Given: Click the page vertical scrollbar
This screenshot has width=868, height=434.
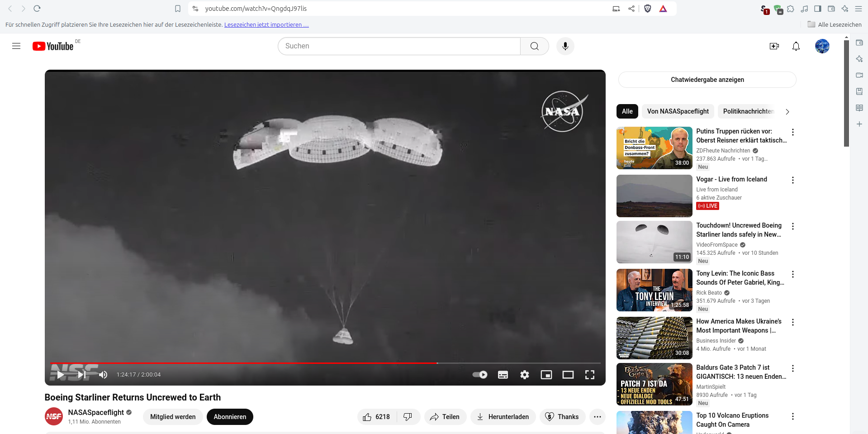Looking at the screenshot, I should (x=846, y=94).
